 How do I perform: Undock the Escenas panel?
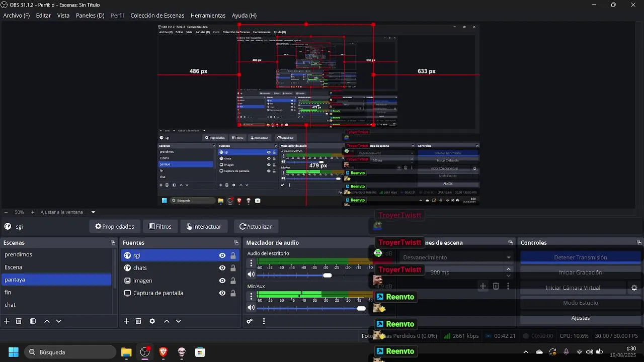[x=113, y=243]
